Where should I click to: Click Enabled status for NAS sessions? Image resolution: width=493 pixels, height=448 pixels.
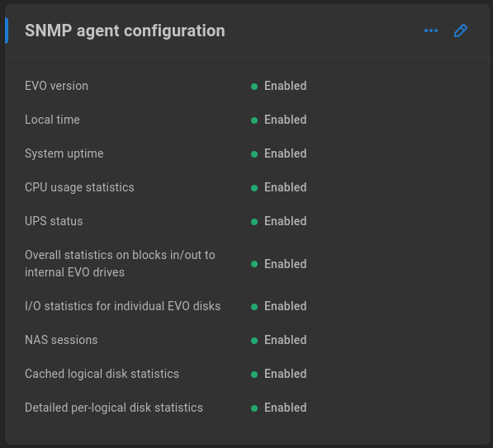tap(278, 340)
